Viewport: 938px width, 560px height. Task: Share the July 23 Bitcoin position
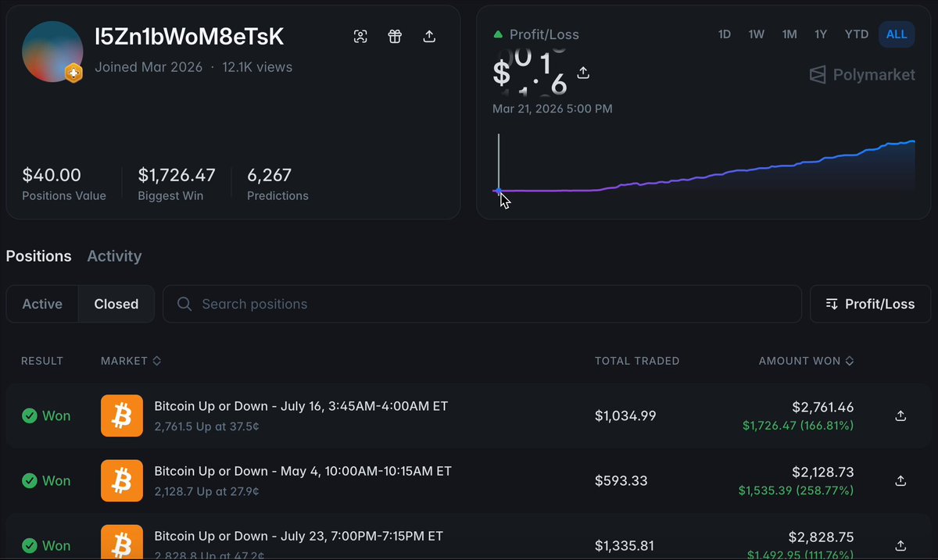pyautogui.click(x=900, y=545)
